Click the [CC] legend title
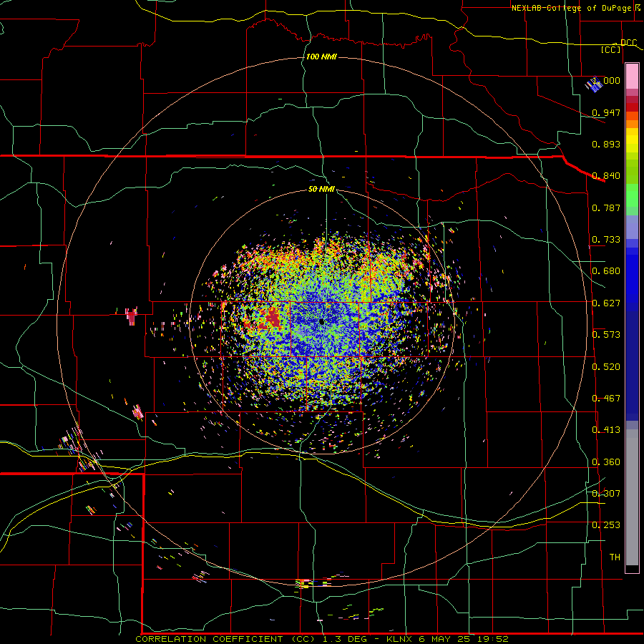This screenshot has height=644, width=644. click(611, 49)
